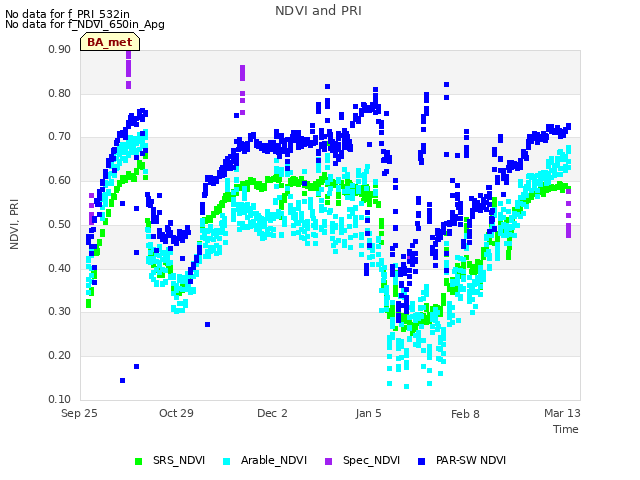Click the 0.20 y-axis tick label

point(60,356)
